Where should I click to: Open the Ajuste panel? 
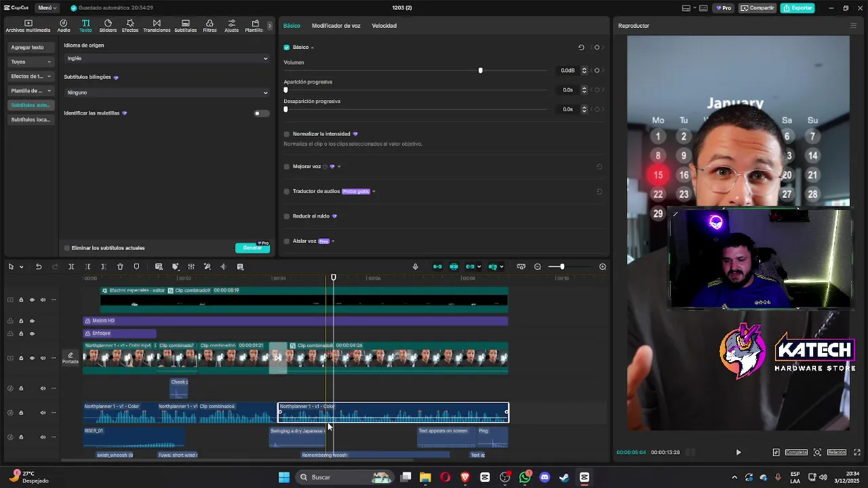point(231,26)
